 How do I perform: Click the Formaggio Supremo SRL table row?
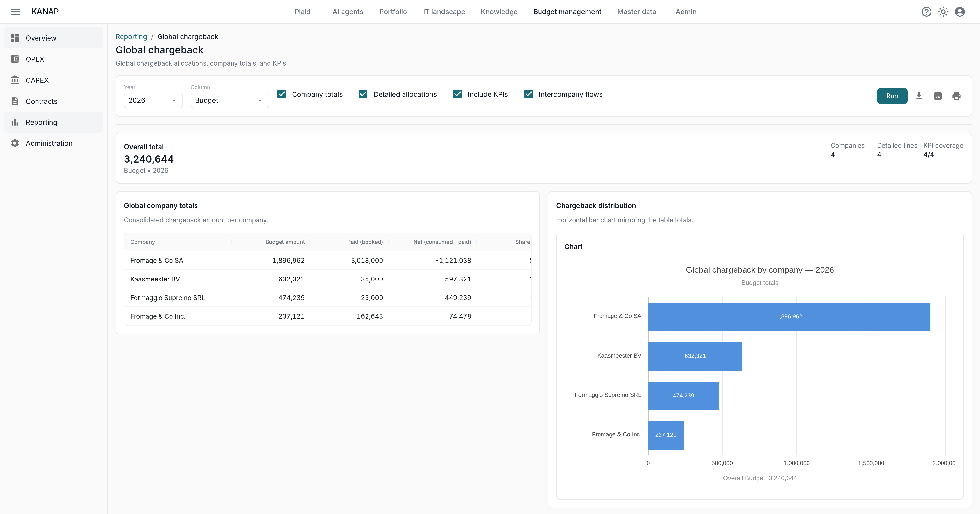click(x=328, y=298)
